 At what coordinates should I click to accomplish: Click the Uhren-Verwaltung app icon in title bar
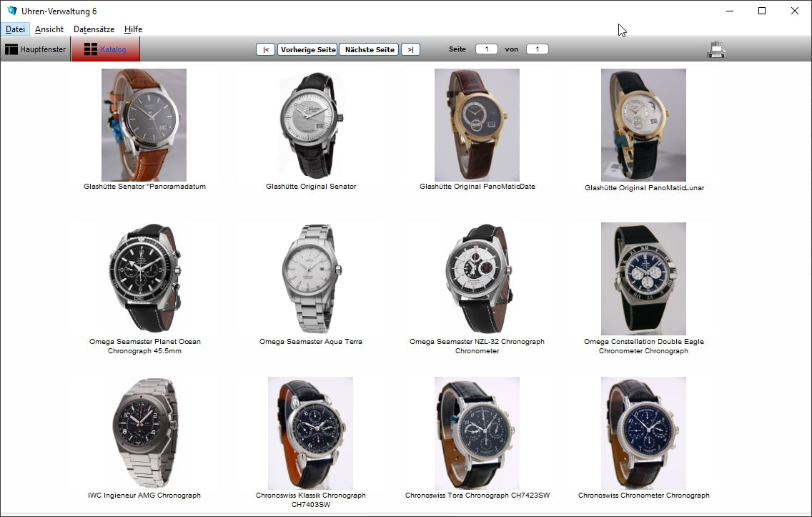tap(11, 11)
